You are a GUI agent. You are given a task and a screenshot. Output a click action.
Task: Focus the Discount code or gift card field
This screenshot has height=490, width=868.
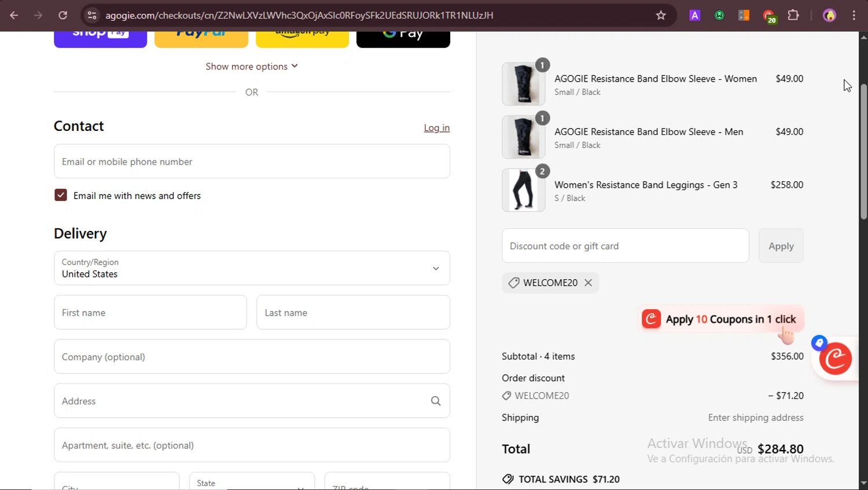click(x=626, y=246)
